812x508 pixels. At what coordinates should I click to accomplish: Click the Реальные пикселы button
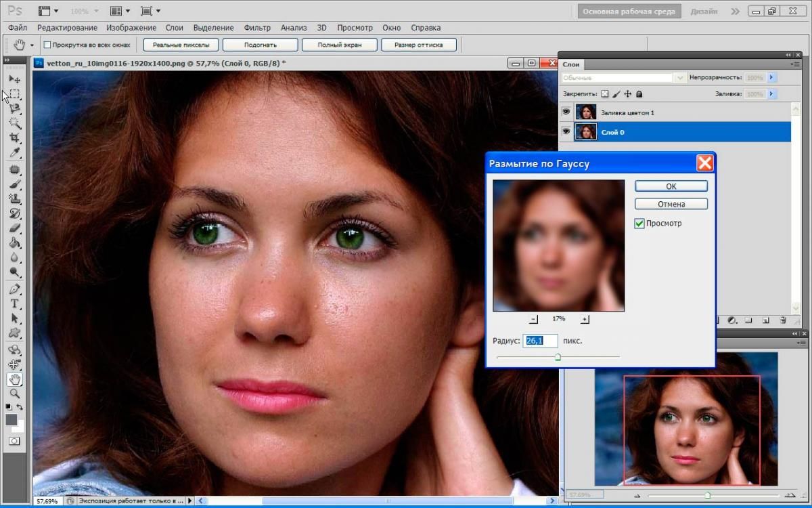pyautogui.click(x=181, y=45)
